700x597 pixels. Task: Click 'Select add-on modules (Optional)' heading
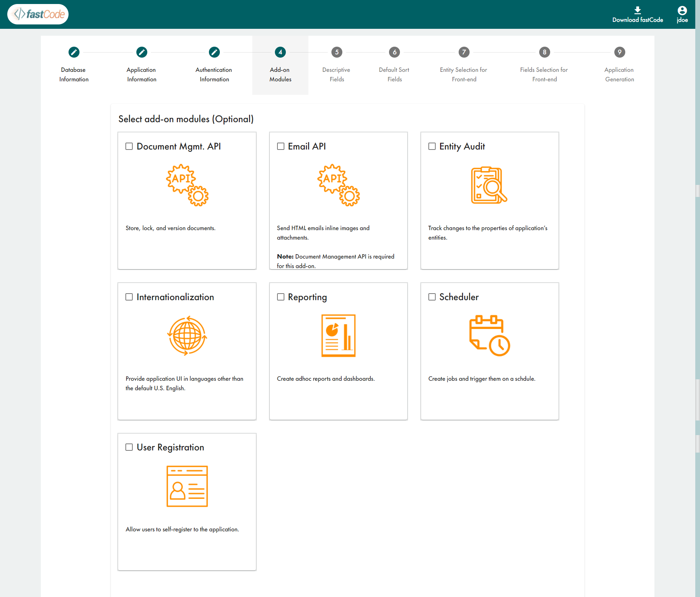pos(186,119)
